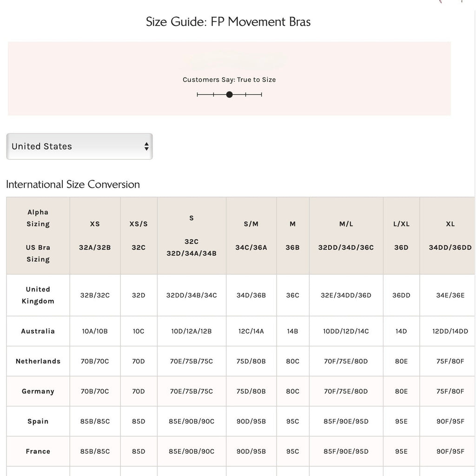The image size is (476, 476).
Task: Click the S/M column header cell
Action: point(251,236)
